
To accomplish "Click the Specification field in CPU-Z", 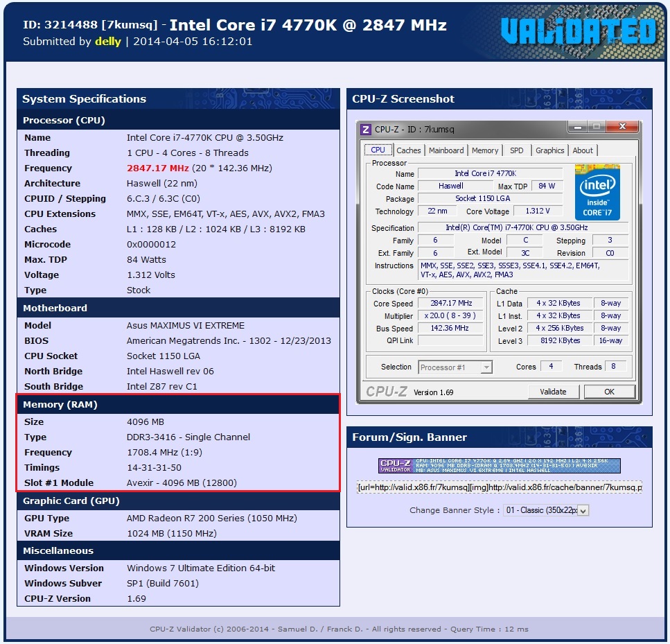I will point(523,227).
